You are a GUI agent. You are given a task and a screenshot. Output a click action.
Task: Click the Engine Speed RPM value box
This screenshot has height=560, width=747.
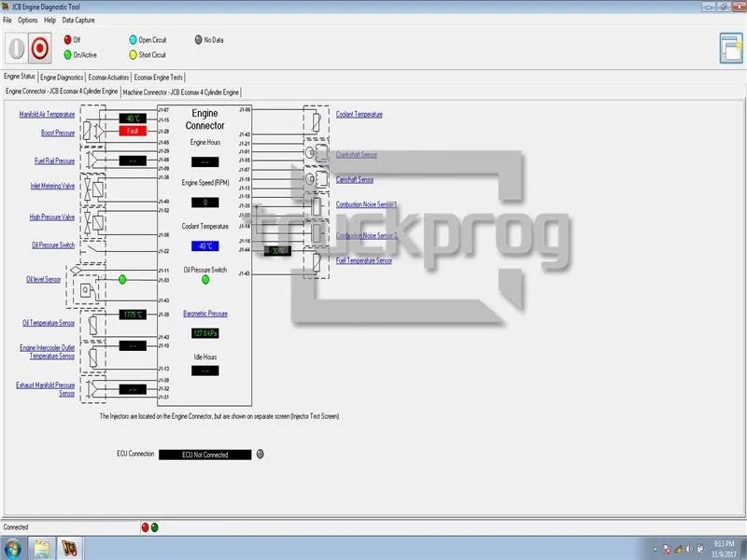coord(205,203)
